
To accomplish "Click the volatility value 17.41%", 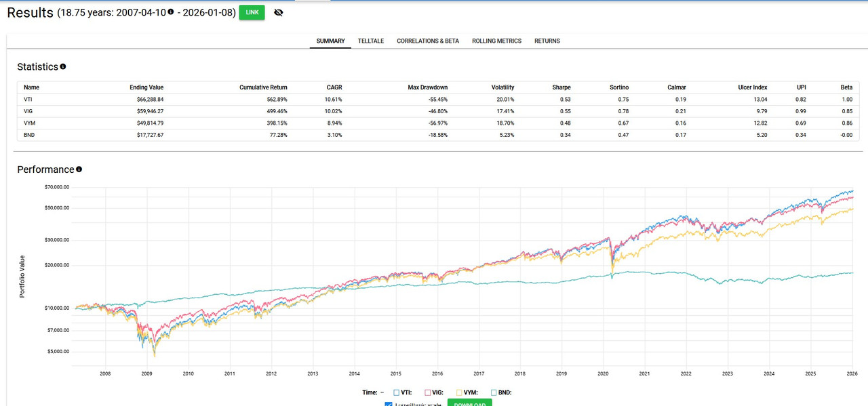I will pos(505,111).
